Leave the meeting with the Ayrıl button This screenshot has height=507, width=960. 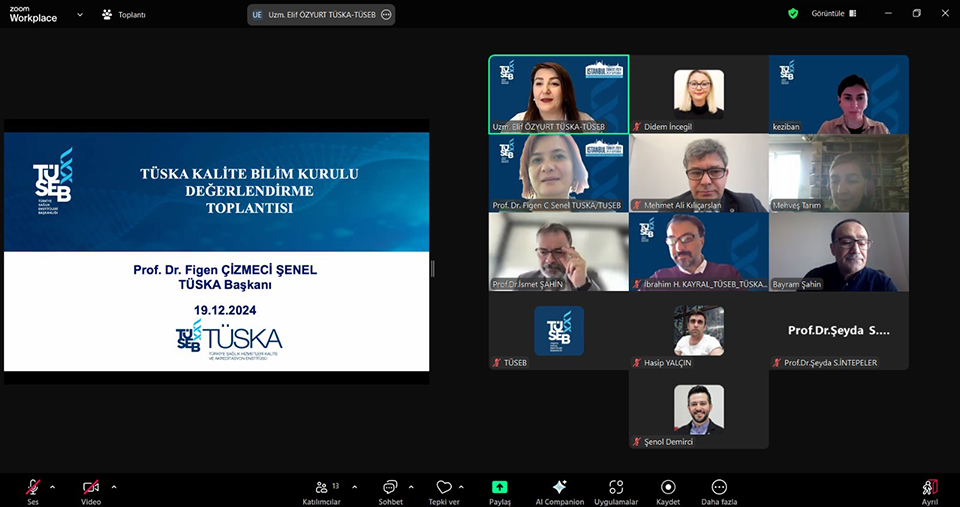coord(929,487)
